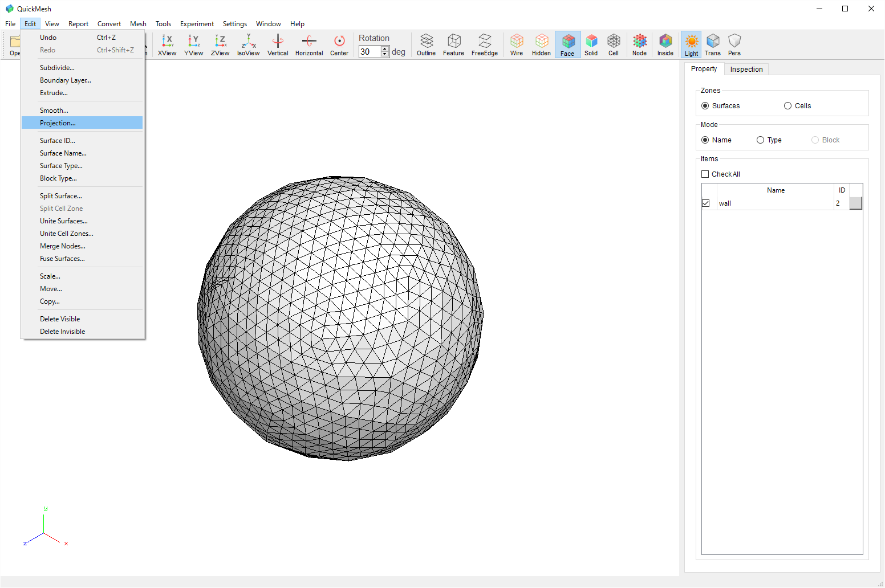
Task: Switch to XView orientation
Action: tap(167, 44)
